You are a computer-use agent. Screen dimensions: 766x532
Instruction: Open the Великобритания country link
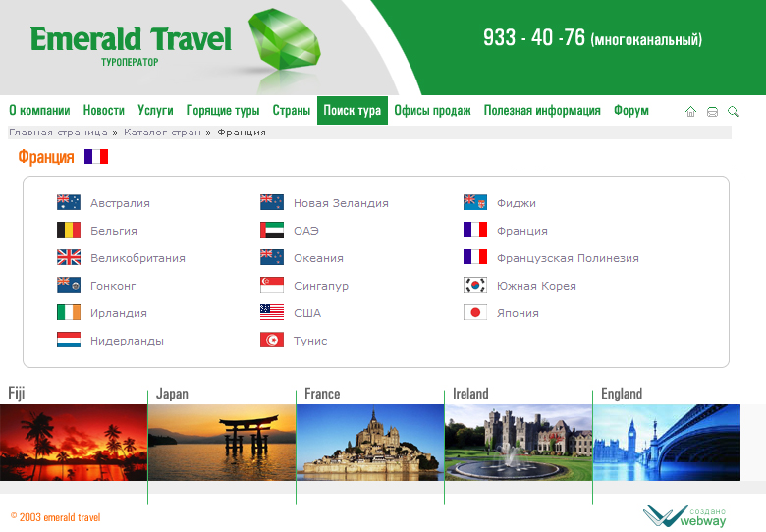(137, 258)
